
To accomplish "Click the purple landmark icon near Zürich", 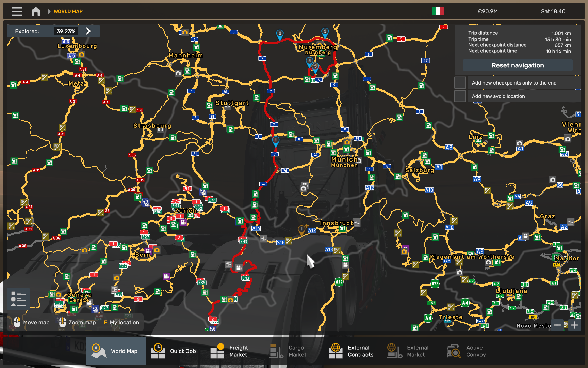I will pyautogui.click(x=183, y=222).
